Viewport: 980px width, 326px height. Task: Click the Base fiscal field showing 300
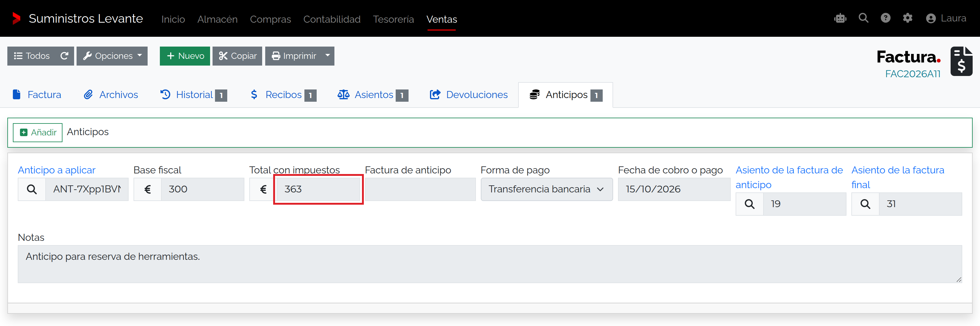coord(202,189)
